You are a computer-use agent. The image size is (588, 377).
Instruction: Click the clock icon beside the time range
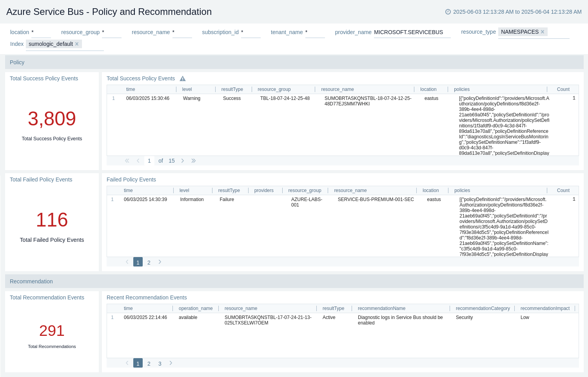pos(448,12)
